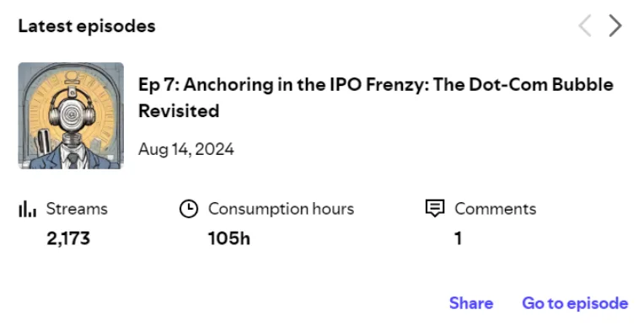Image resolution: width=644 pixels, height=331 pixels.
Task: Click the Comments label
Action: point(496,209)
